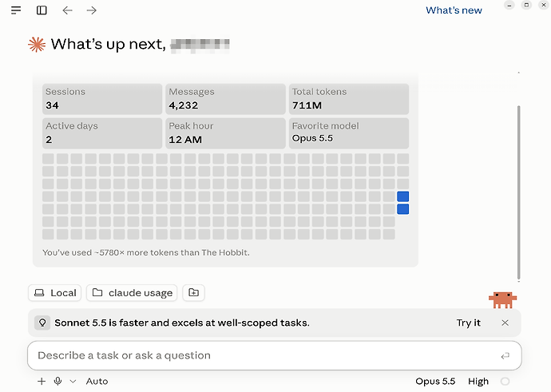Click Try it on Sonnet 5.5 tip
551x392 pixels.
click(468, 323)
